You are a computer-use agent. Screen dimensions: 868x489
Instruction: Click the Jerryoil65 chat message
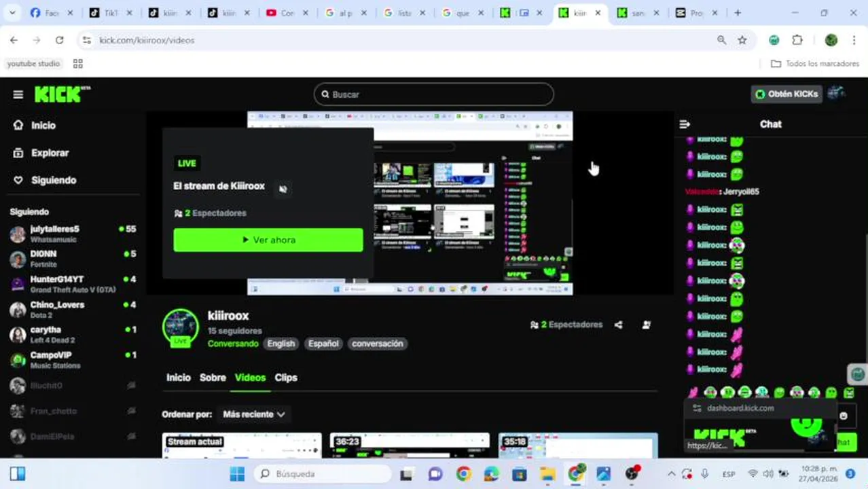click(722, 192)
